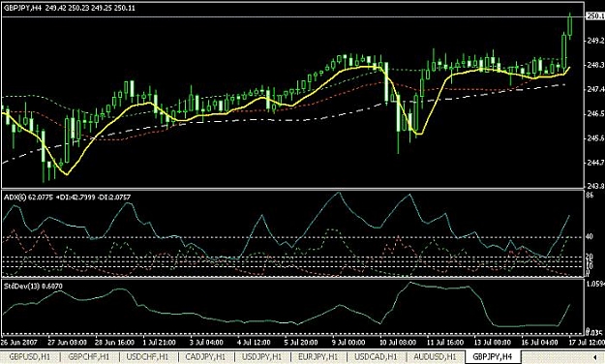Click the 5 Jul 20:00 time label
The image size is (605, 364).
301,342
